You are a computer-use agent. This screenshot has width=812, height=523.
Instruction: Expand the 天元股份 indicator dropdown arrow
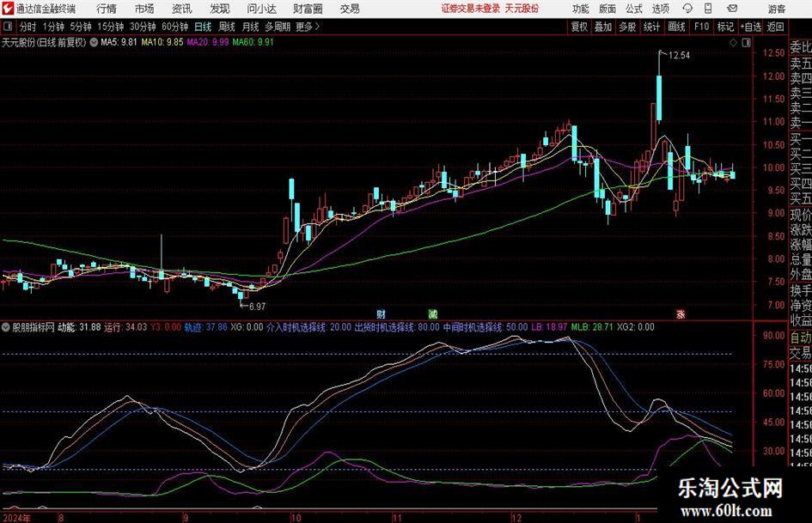(94, 42)
